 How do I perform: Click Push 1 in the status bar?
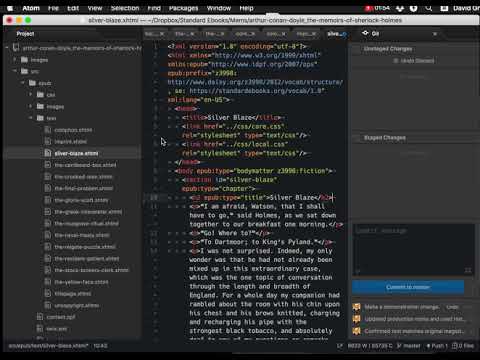[x=437, y=346]
